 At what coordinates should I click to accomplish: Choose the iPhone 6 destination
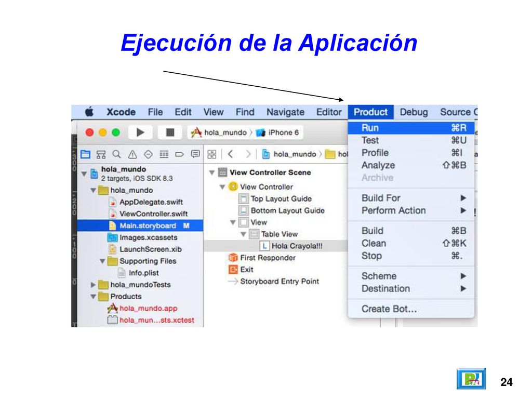point(277,132)
